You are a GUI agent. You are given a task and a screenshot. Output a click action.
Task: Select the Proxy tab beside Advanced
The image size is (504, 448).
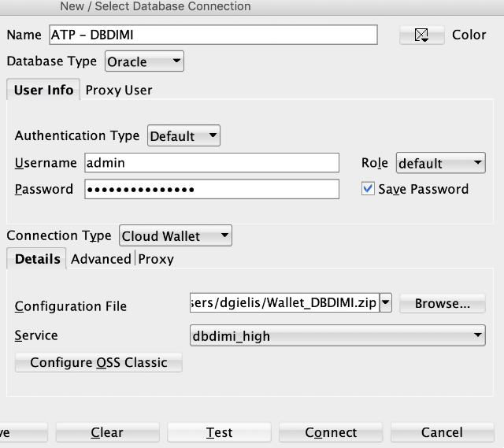[x=156, y=259]
